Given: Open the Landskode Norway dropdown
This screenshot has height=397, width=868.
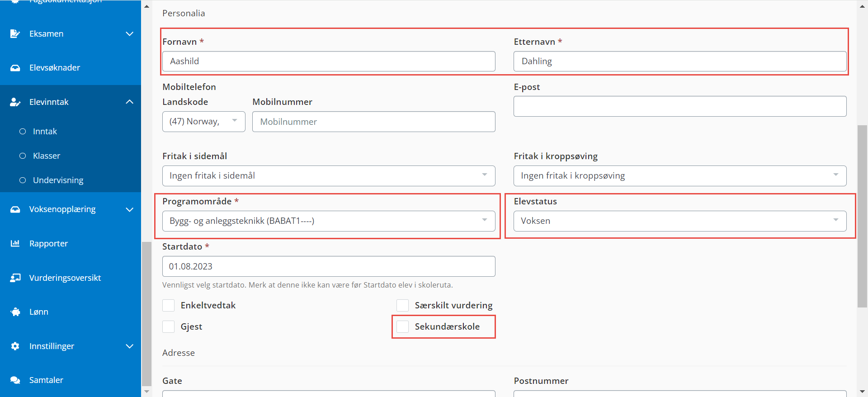Looking at the screenshot, I should point(204,122).
